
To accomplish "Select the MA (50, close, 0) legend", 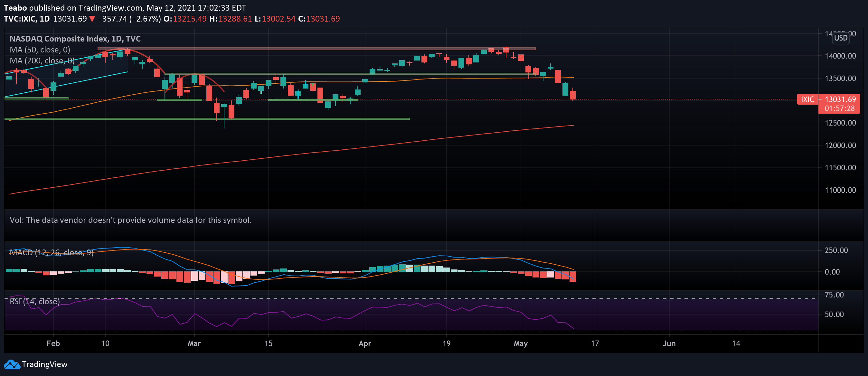I will click(x=40, y=50).
